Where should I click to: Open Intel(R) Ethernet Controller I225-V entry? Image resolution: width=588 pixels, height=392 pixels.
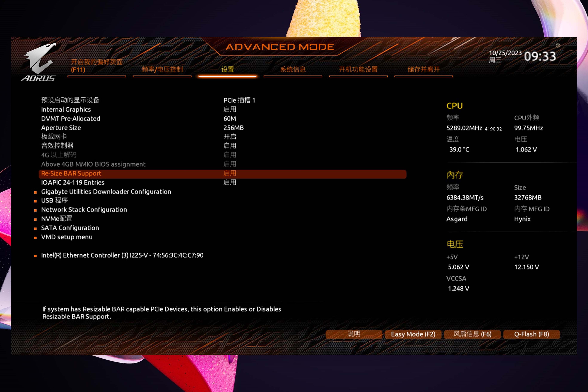point(122,255)
